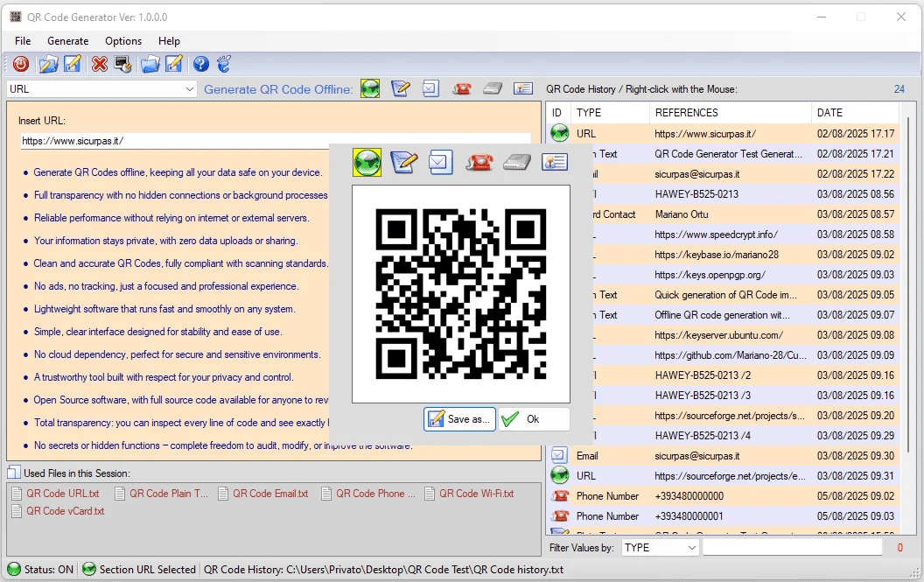Screen dimensions: 924x582
Task: Select the URL globe icon beside Generate QR Code Offline
Action: tap(370, 89)
